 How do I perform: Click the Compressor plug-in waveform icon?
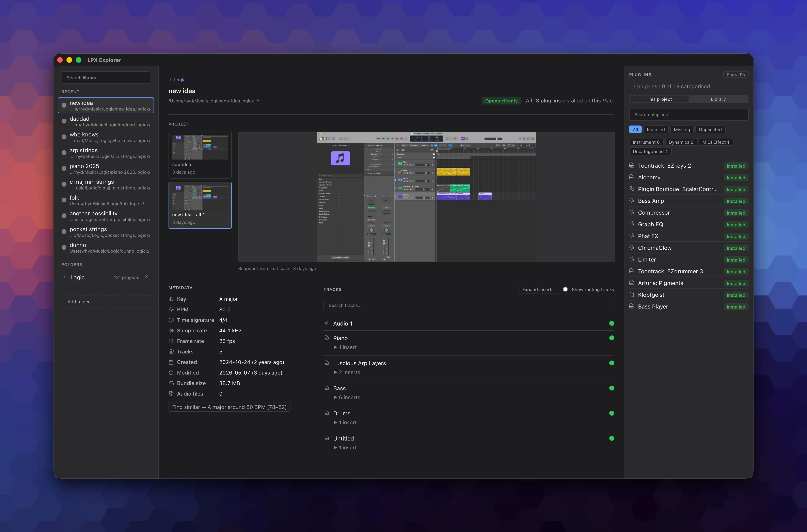(x=632, y=212)
